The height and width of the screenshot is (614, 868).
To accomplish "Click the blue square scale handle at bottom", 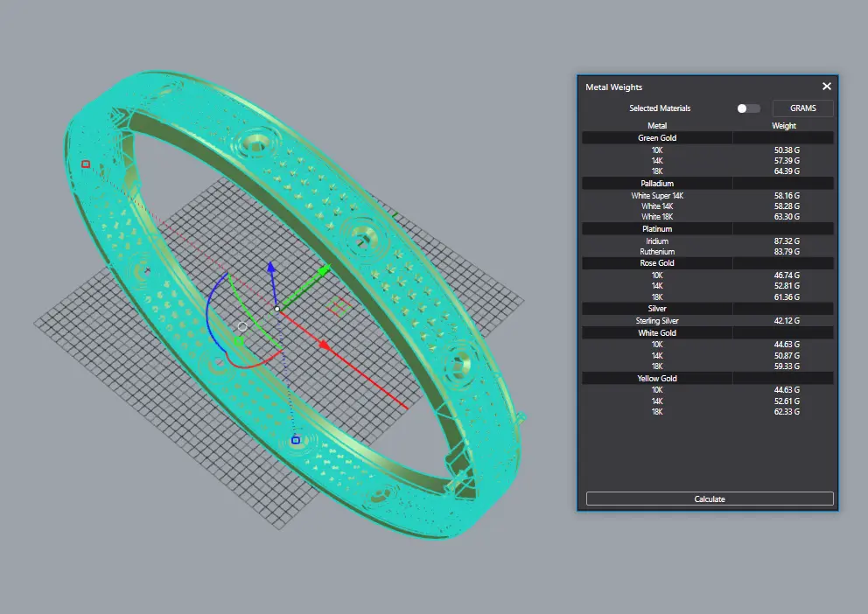I will pos(296,440).
